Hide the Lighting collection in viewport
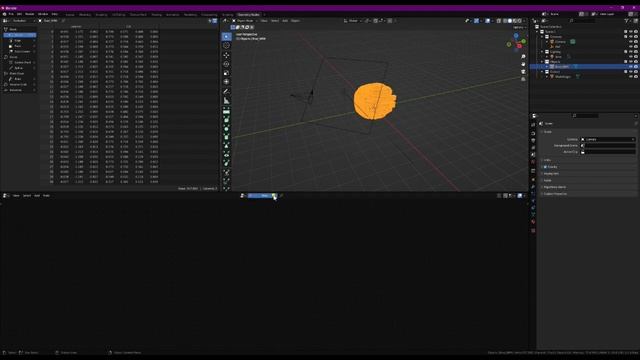This screenshot has height=360, width=640. click(x=631, y=52)
